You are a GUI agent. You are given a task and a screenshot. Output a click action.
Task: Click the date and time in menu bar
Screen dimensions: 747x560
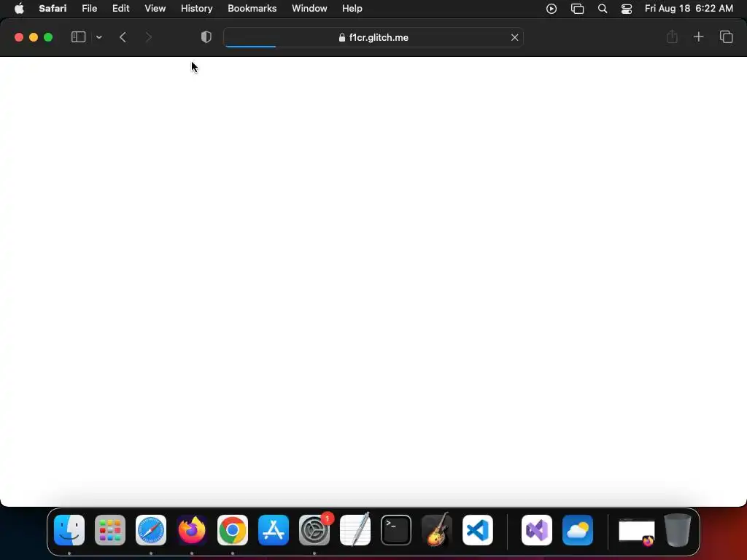click(689, 8)
